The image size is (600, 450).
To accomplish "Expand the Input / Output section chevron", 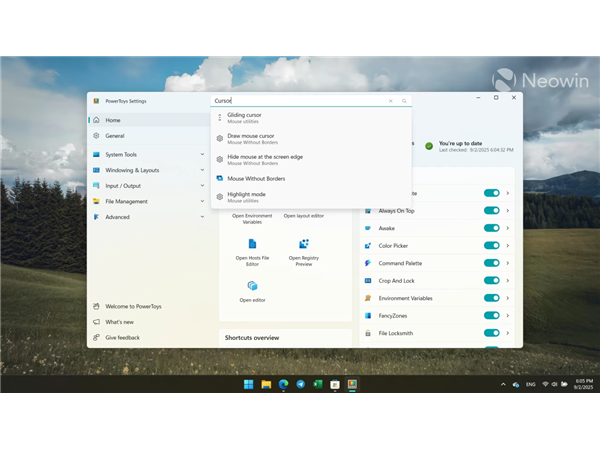I will [x=202, y=186].
